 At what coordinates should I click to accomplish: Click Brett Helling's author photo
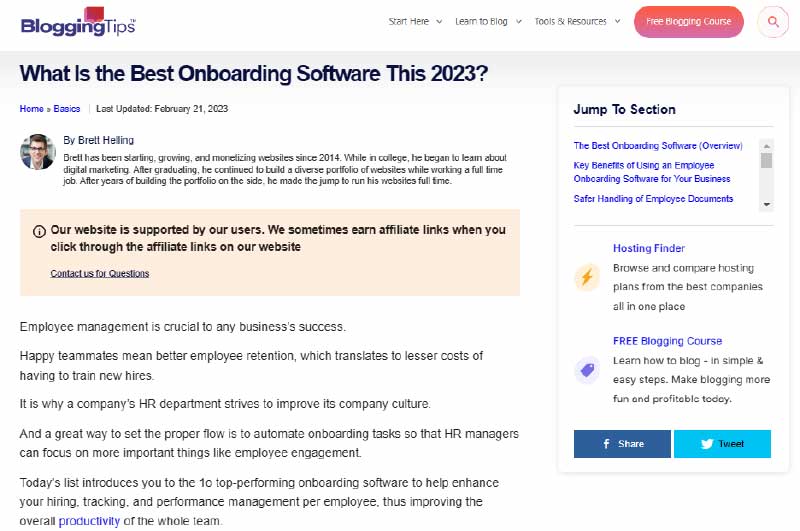38,151
